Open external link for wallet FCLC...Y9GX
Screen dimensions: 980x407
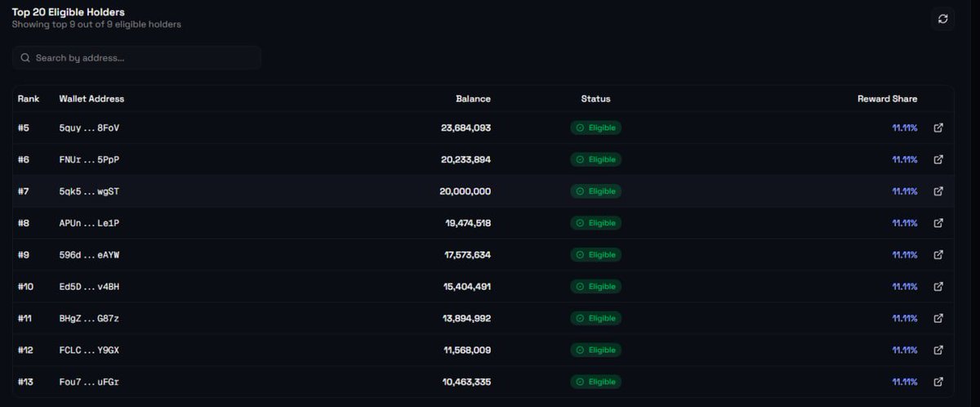[938, 350]
